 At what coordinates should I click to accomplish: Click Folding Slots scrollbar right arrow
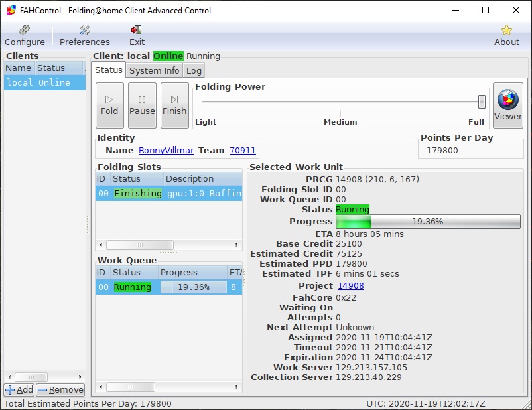pos(237,245)
